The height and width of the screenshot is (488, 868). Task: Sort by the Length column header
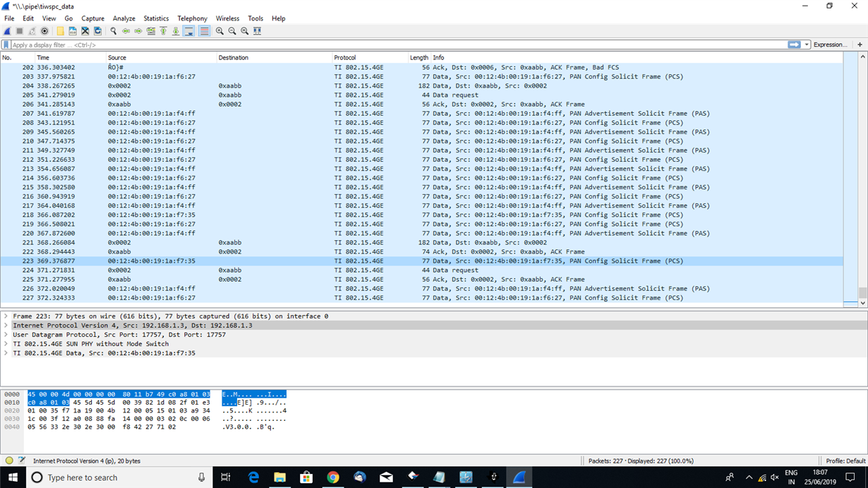[419, 57]
